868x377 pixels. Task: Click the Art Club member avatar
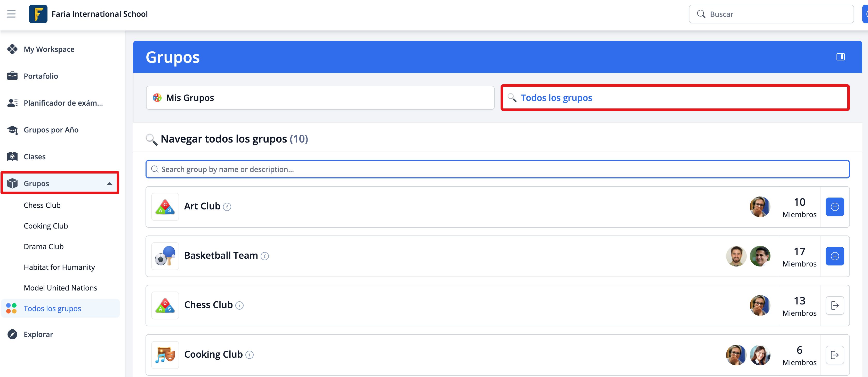point(760,207)
